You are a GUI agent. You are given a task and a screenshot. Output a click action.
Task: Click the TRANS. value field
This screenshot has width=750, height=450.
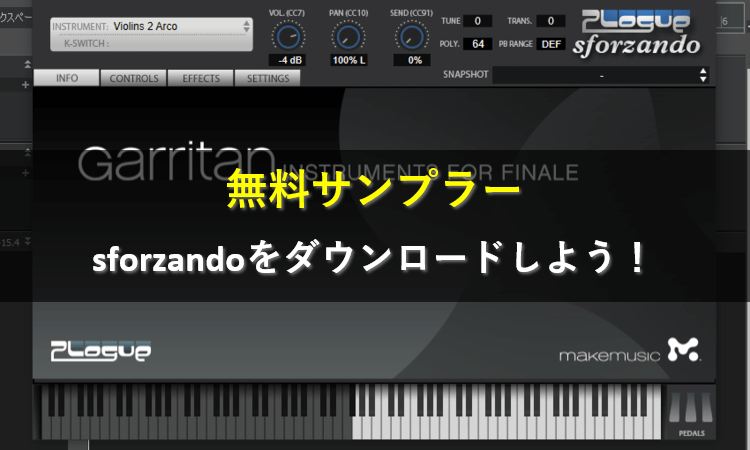pyautogui.click(x=551, y=21)
